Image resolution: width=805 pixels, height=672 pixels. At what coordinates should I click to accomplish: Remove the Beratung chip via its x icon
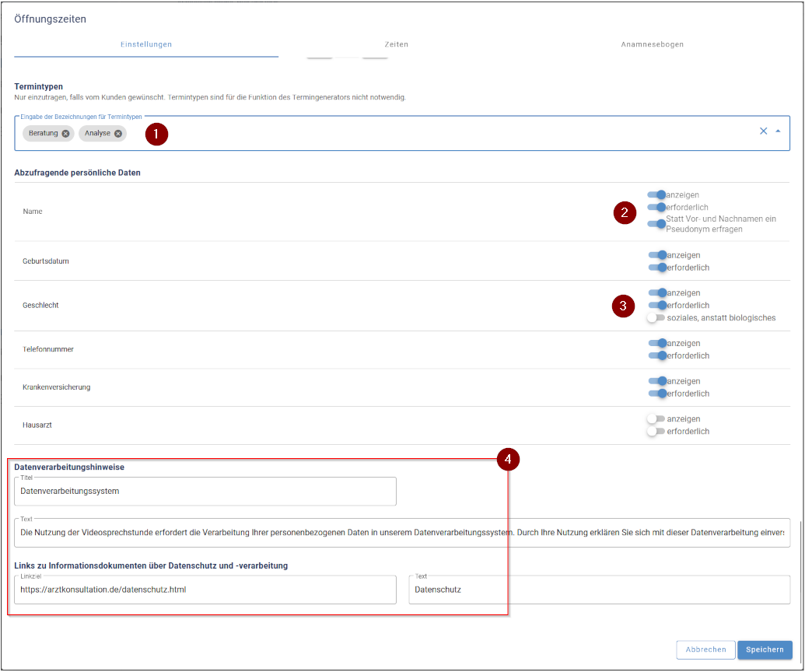[65, 134]
